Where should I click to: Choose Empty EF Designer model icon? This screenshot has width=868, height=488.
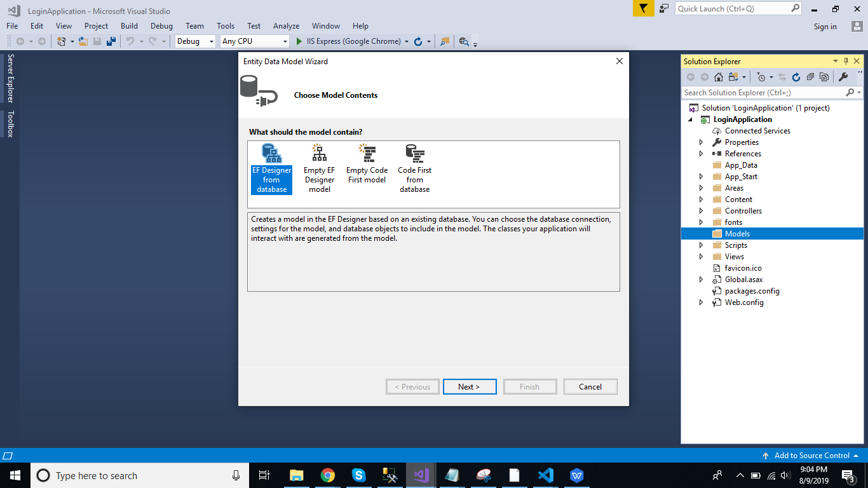tap(319, 152)
